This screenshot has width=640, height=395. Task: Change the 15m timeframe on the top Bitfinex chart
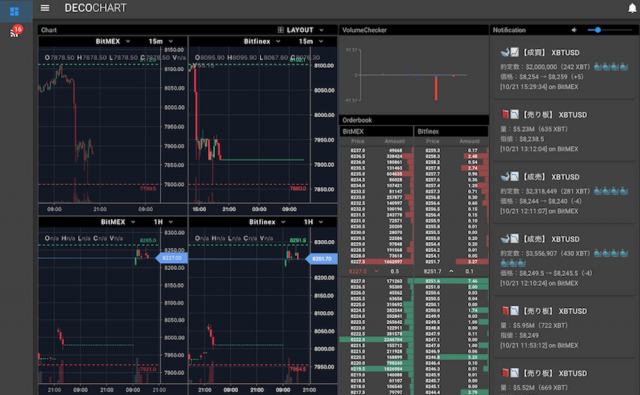point(310,41)
